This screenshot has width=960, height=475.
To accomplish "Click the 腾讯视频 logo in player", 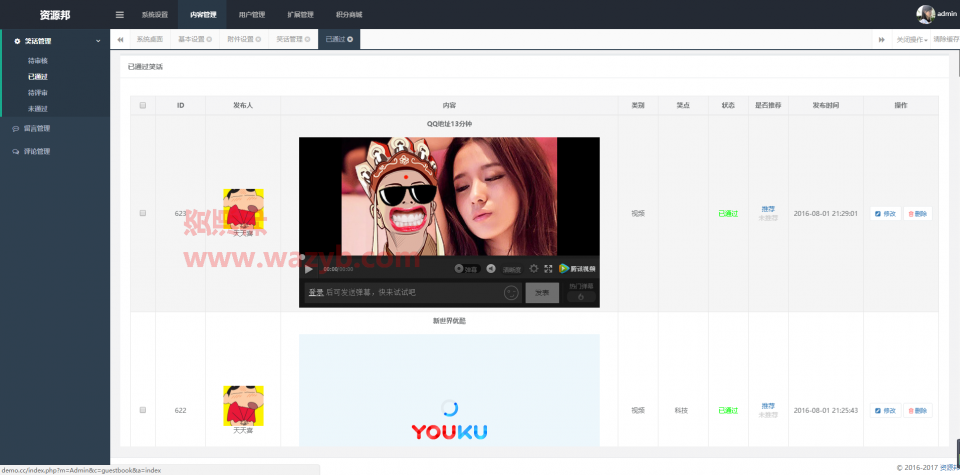I will 577,269.
